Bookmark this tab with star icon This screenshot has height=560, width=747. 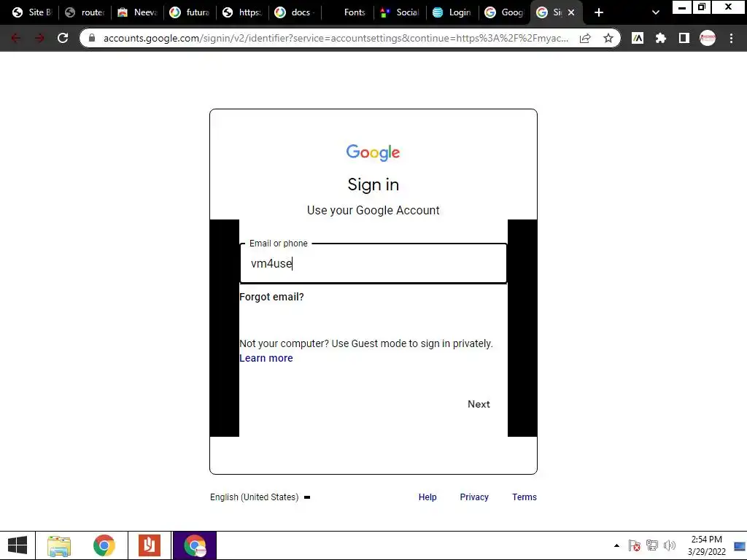[x=608, y=38]
